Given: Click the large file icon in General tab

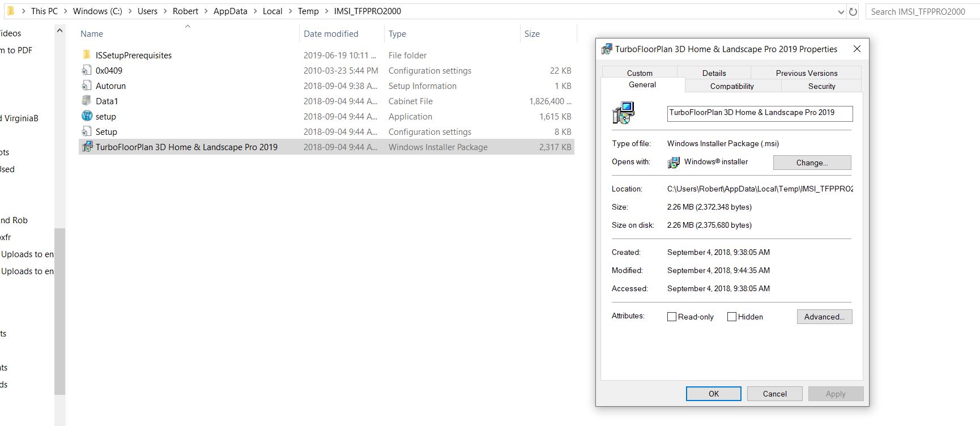Looking at the screenshot, I should [x=624, y=113].
